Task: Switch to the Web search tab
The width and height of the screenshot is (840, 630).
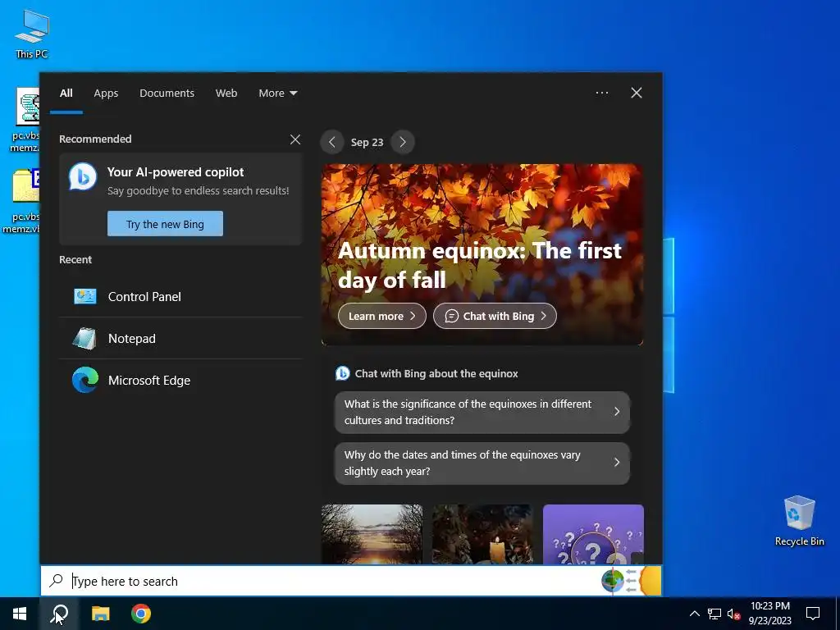Action: [x=226, y=94]
